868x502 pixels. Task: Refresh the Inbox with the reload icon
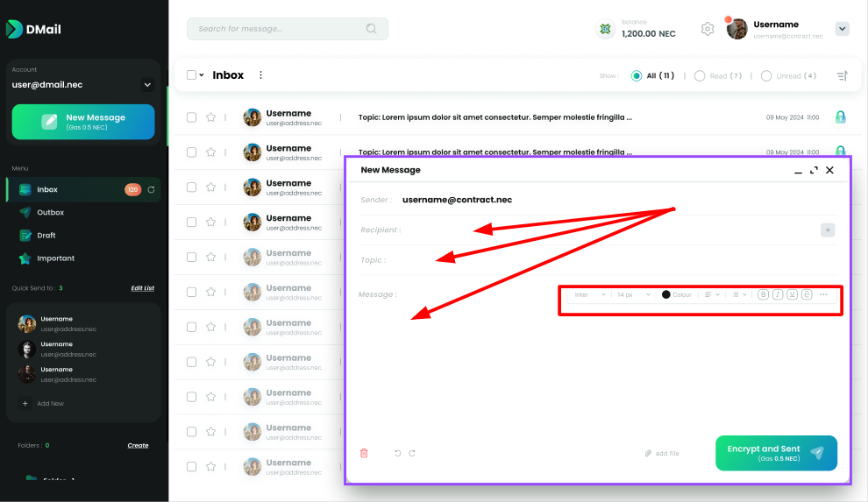coord(151,189)
